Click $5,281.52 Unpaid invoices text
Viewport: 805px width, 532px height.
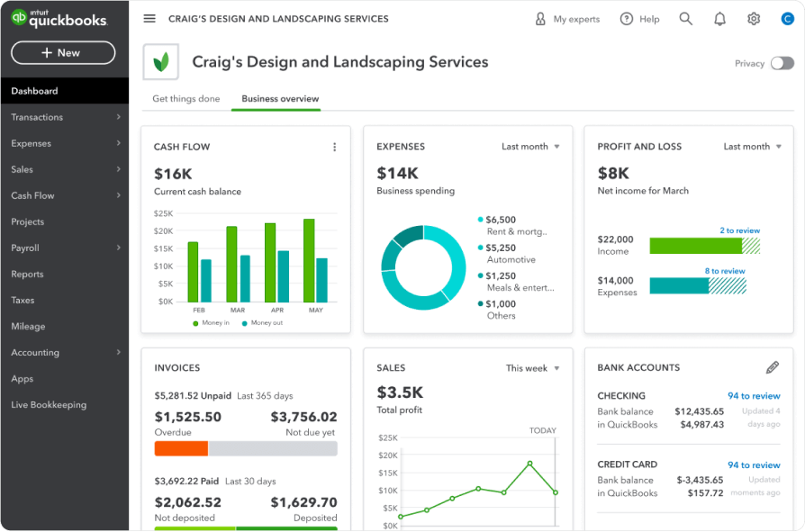[x=193, y=395]
